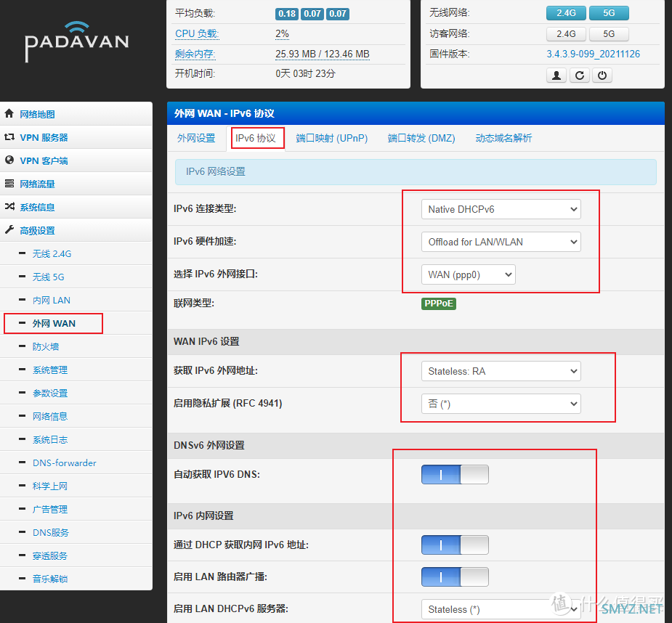Open the 启用隐私扩展 (RFC 4941) dropdown

[x=501, y=404]
